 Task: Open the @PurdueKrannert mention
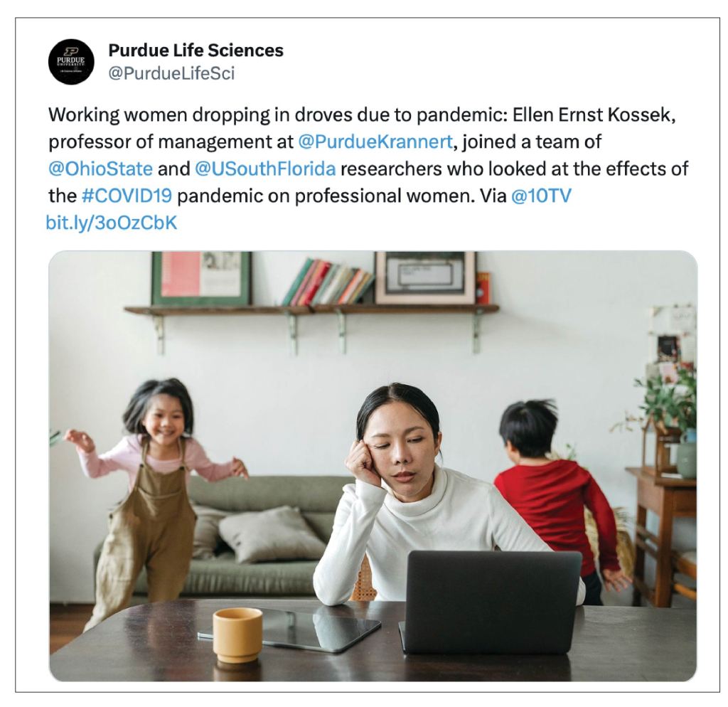click(x=375, y=142)
